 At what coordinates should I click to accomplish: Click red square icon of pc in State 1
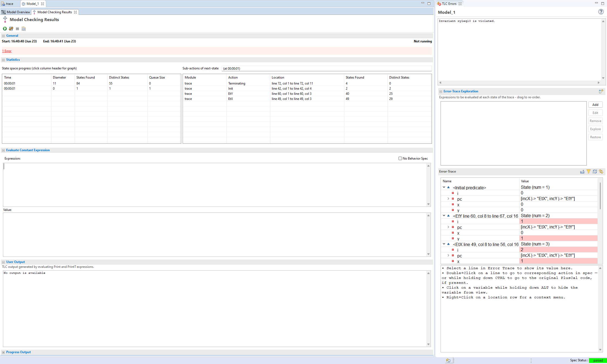(453, 199)
